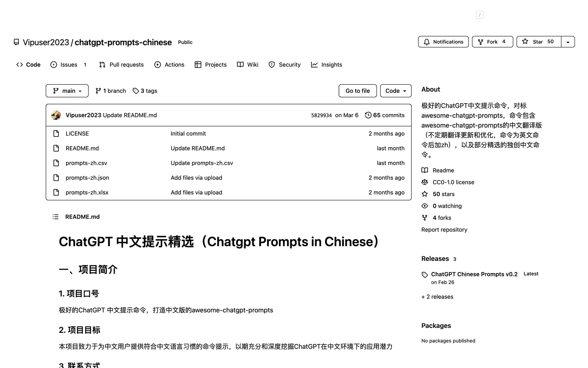
Task: Click the eye icon next to 0 watching
Action: 425,206
